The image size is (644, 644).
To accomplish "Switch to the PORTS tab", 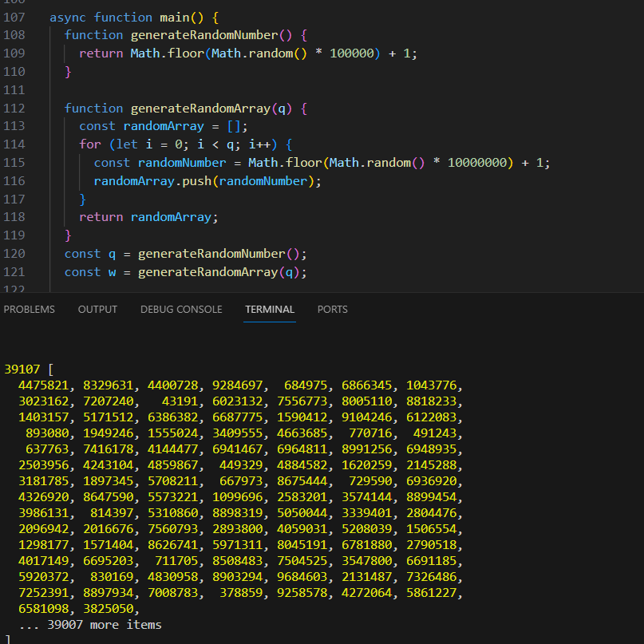I will [x=332, y=310].
